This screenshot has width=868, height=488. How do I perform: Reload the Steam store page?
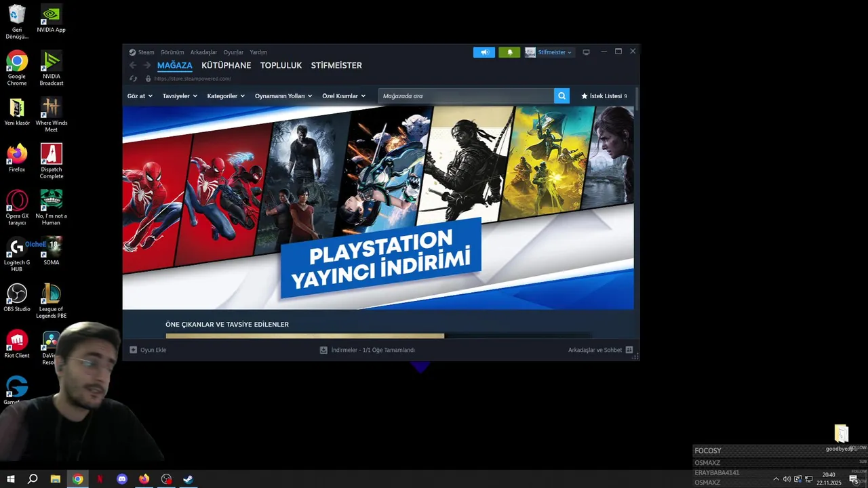coord(133,79)
